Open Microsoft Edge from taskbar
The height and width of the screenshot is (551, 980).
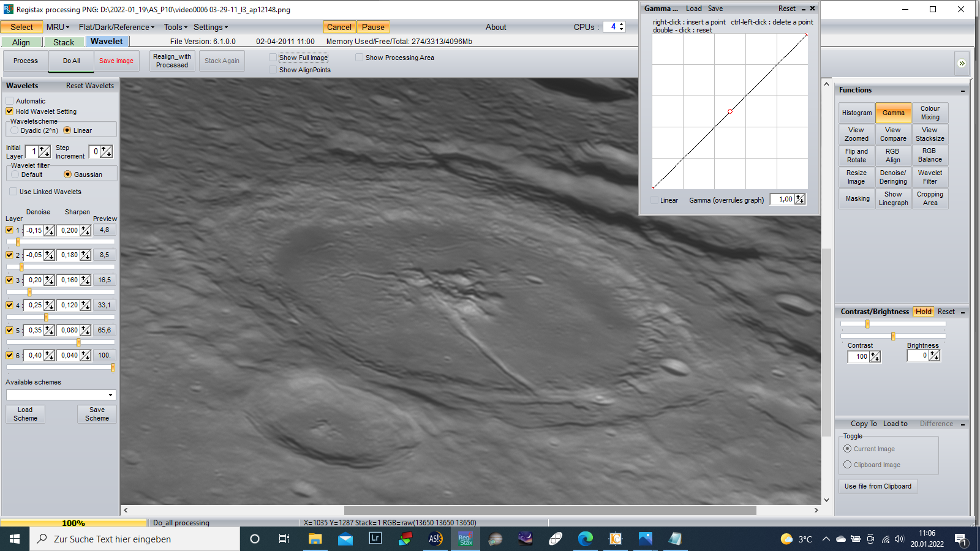click(586, 539)
